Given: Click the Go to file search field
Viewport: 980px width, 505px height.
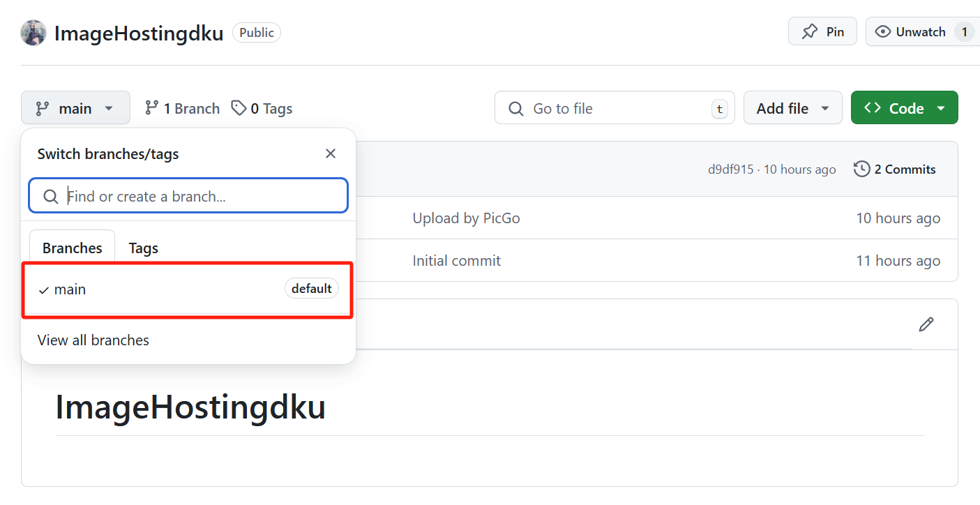Looking at the screenshot, I should (614, 108).
